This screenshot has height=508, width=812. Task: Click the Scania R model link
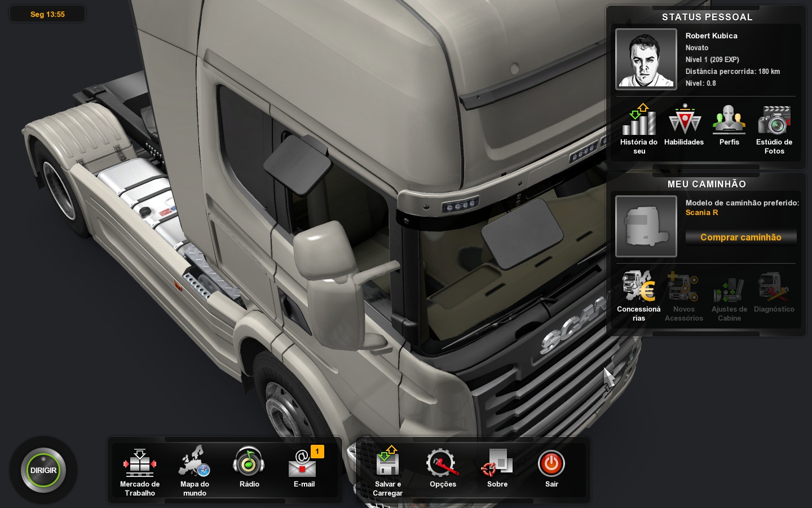pos(701,213)
